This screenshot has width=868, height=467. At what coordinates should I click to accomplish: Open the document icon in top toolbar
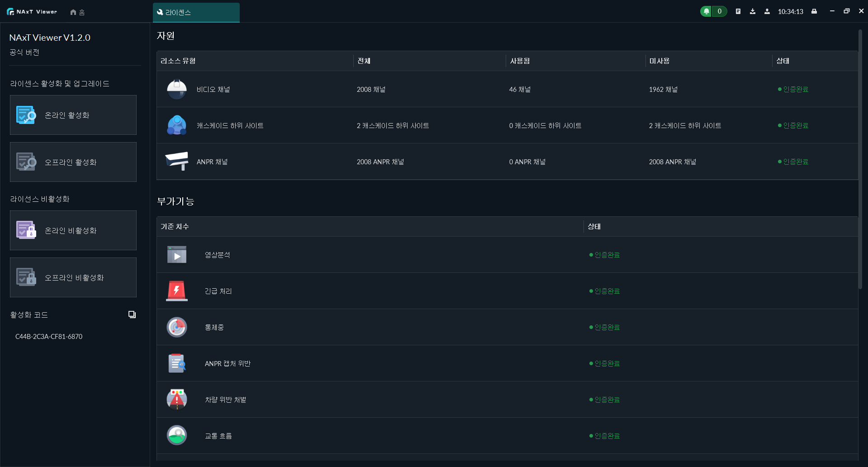(x=738, y=12)
